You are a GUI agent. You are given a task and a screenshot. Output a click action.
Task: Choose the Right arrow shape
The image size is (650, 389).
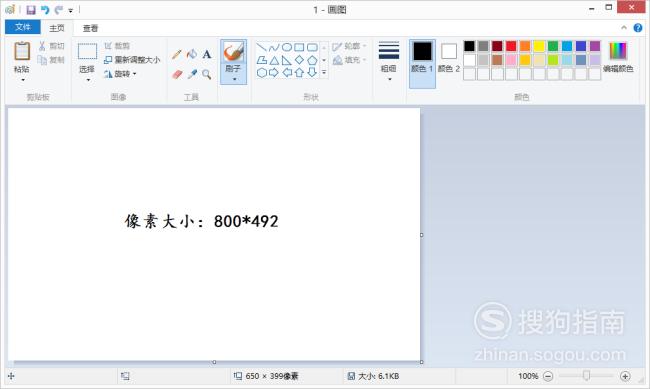click(x=274, y=73)
